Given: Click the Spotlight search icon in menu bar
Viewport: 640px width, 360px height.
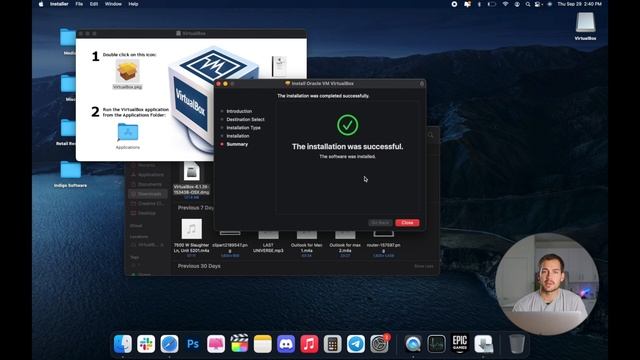Looking at the screenshot, I should 528,4.
